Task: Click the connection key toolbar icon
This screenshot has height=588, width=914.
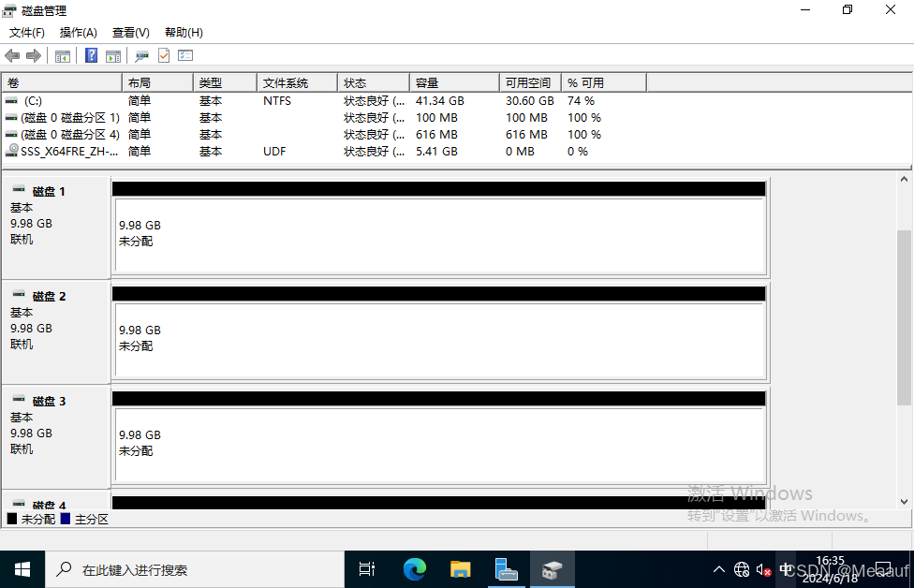Action: pyautogui.click(x=141, y=56)
